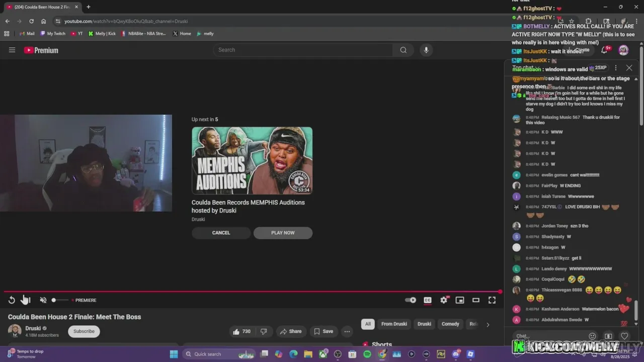Open more actions menu beside Save
Image resolution: width=644 pixels, height=362 pixels.
pos(347,331)
